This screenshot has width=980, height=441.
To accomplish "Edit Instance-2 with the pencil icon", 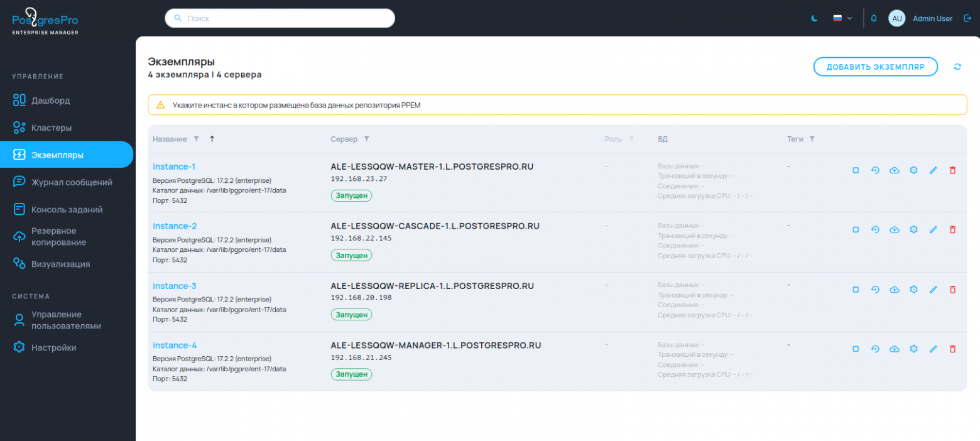I will 933,230.
